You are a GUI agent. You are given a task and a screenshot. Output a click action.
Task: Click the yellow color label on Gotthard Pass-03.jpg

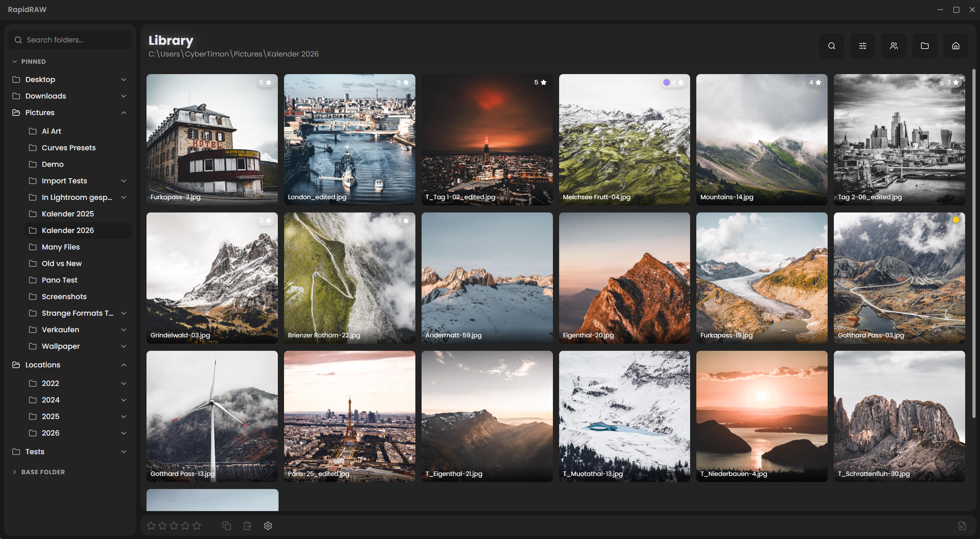pyautogui.click(x=957, y=220)
